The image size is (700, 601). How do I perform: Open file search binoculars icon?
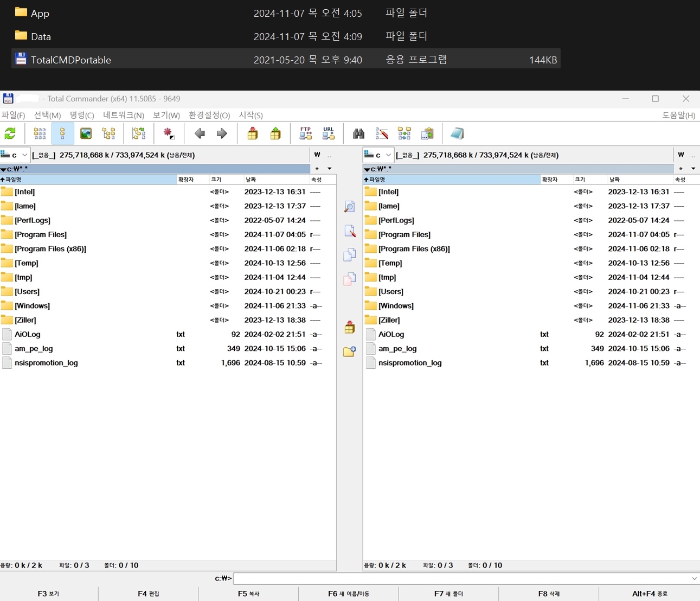tap(358, 133)
